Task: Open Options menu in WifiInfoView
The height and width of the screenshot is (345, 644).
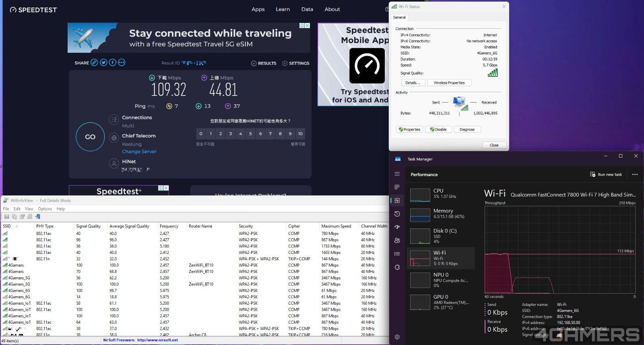Action: (45, 209)
